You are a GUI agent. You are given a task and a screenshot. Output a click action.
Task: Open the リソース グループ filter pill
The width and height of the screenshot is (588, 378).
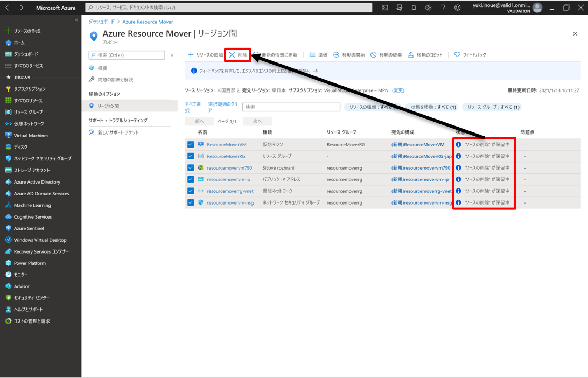493,107
